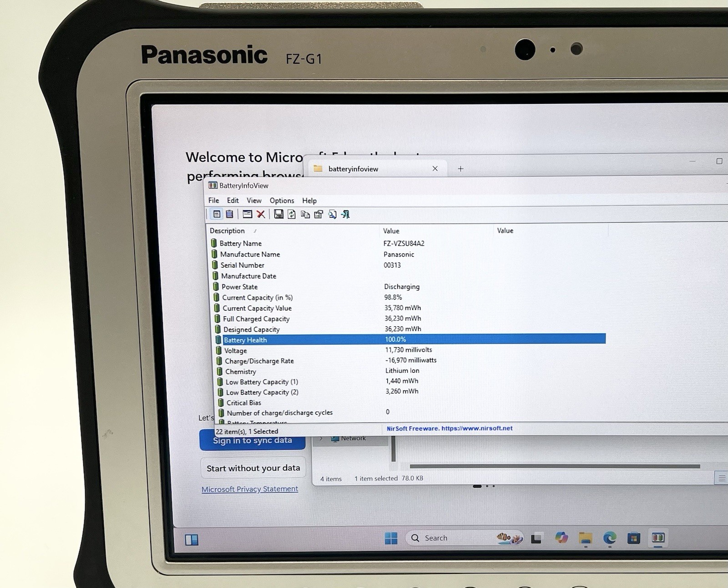This screenshot has width=728, height=588.
Task: Select the Low Battery Capacity (1) row
Action: point(411,382)
